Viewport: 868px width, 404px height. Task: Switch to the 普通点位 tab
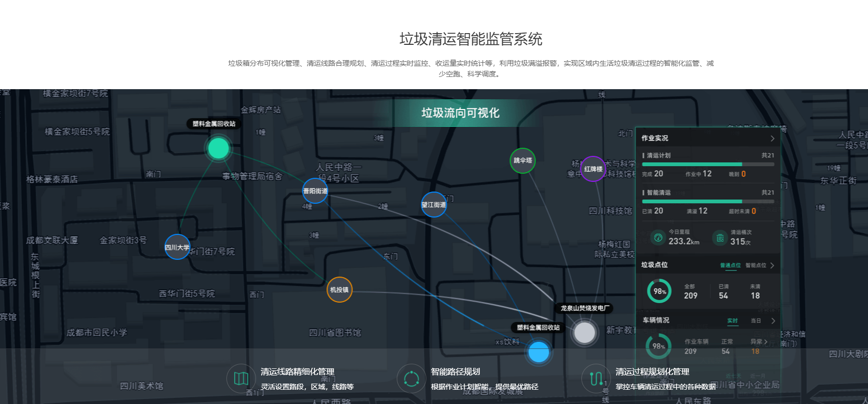coord(730,265)
